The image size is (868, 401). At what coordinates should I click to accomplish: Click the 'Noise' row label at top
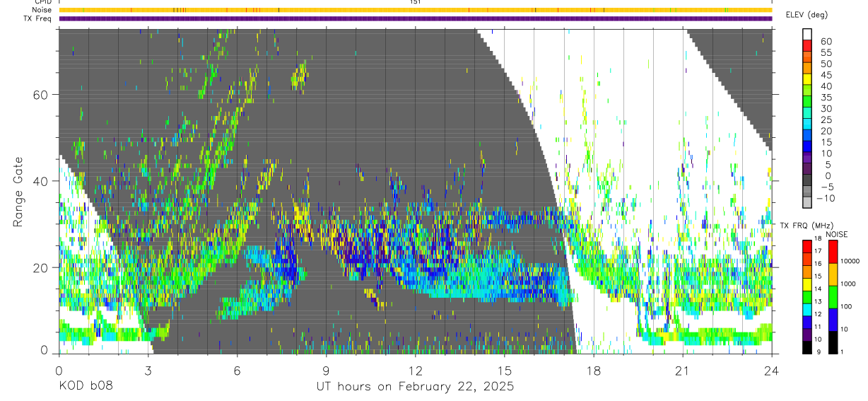42,10
